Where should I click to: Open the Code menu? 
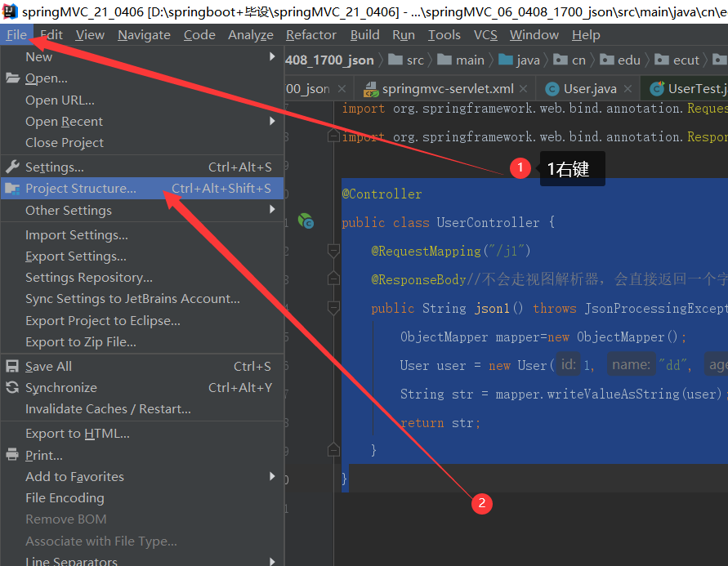coord(199,35)
